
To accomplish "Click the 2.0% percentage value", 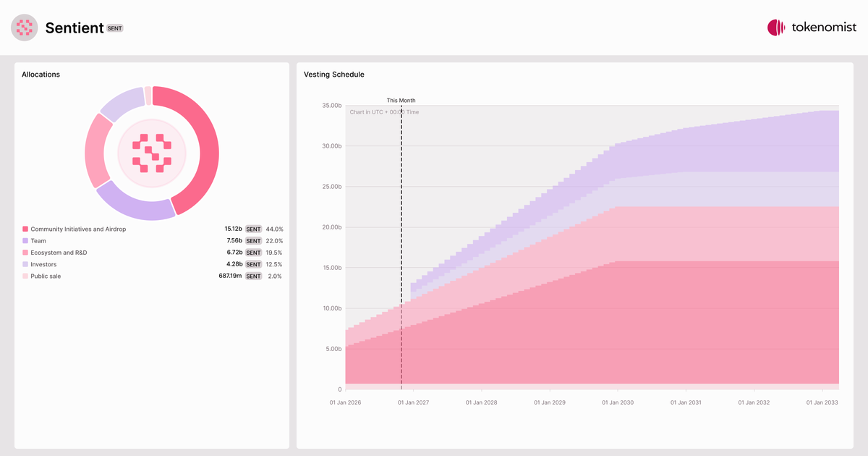I will [x=276, y=276].
